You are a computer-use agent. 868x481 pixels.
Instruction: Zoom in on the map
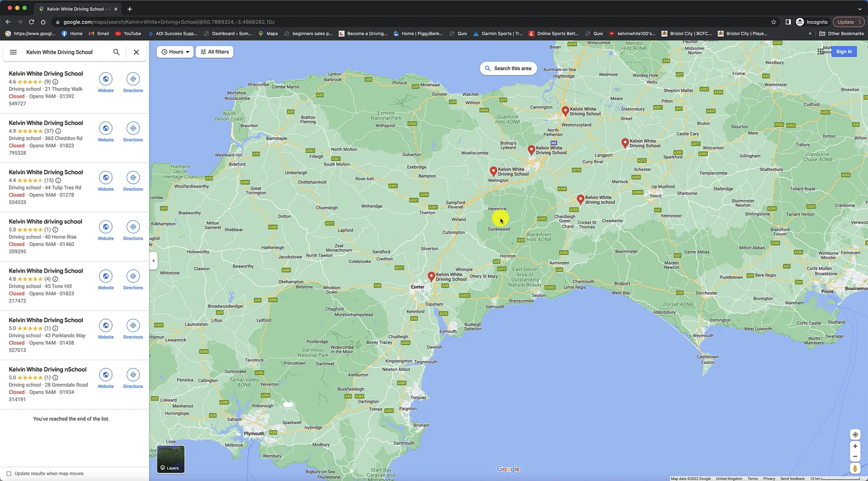pos(855,446)
